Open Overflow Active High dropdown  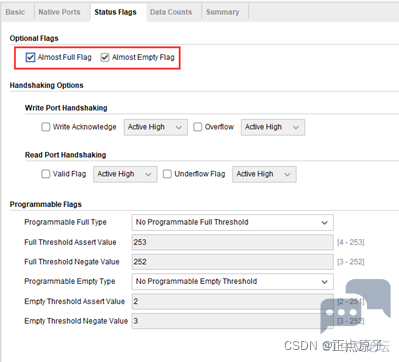click(x=273, y=127)
